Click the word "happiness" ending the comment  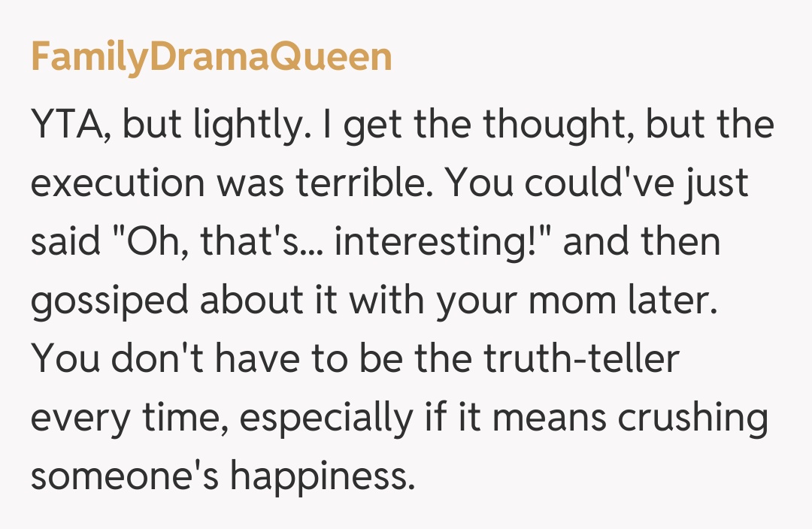[323, 476]
